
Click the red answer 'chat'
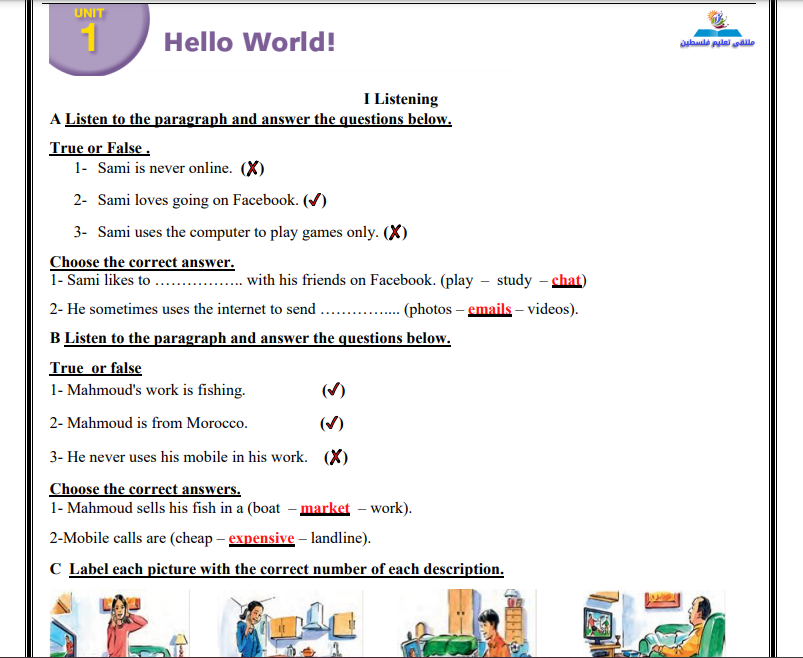coord(566,280)
